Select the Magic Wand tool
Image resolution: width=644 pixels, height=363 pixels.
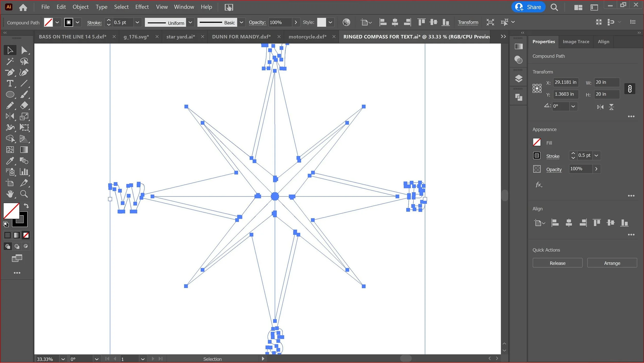pos(10,61)
